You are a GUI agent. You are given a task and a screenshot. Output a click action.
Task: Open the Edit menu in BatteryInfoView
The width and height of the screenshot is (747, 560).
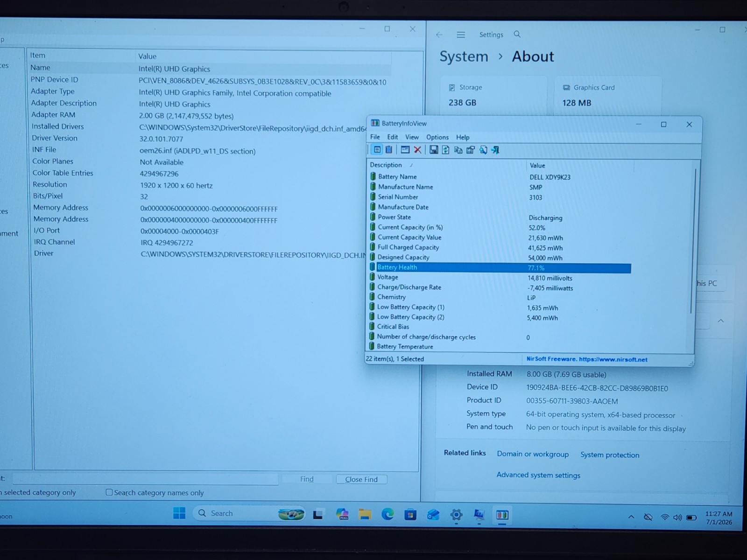(x=393, y=137)
